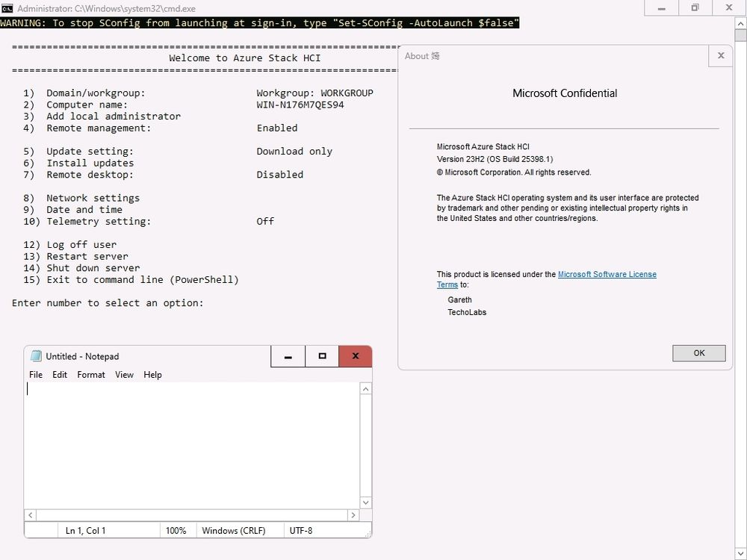Click 'Version 23H2 (OS Build 25398.1)' text

coord(495,160)
